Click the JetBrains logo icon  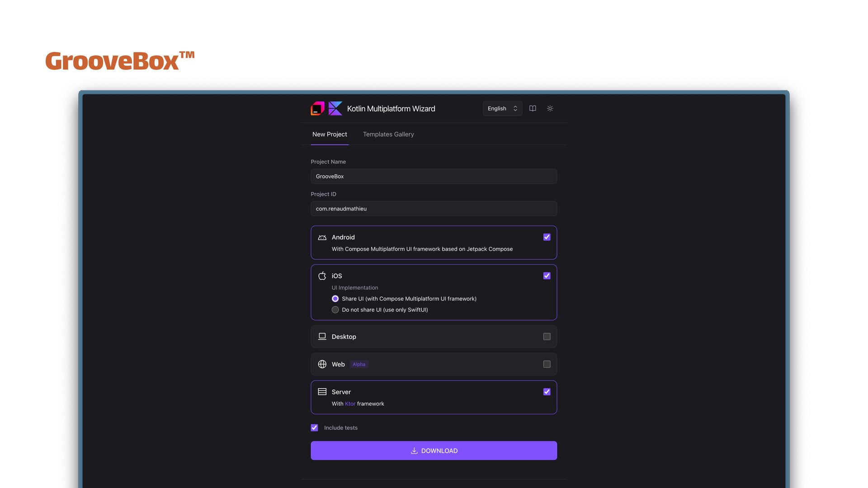(x=317, y=108)
